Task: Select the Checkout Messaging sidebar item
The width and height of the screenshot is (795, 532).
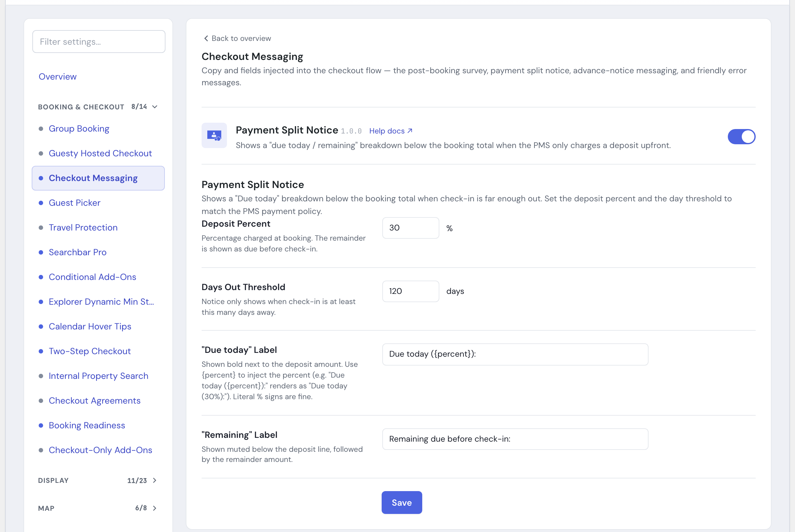Action: pyautogui.click(x=98, y=178)
